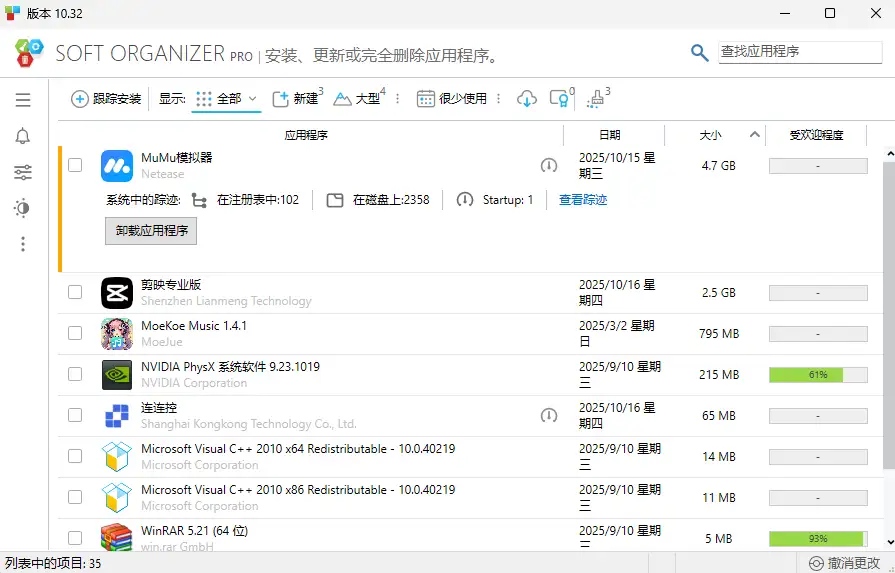Click MuMu模拟器 popularity bar
Image resolution: width=895 pixels, height=573 pixels.
(x=818, y=166)
